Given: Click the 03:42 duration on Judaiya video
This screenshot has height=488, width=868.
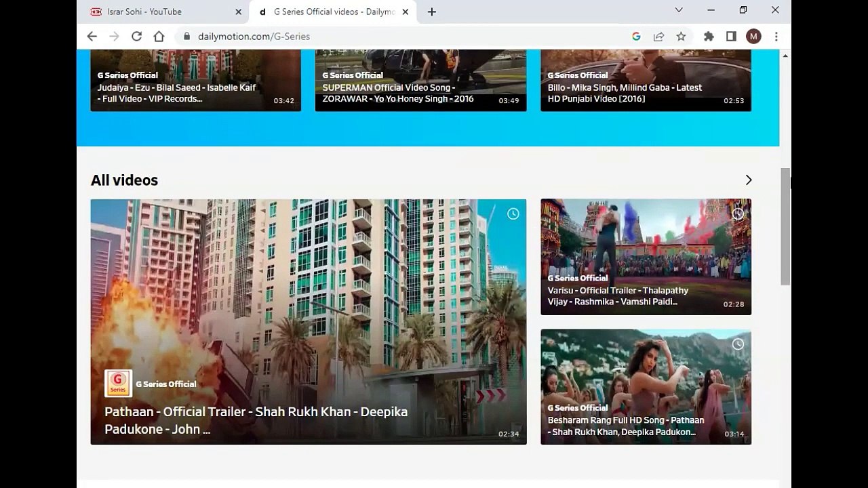Looking at the screenshot, I should pos(284,101).
